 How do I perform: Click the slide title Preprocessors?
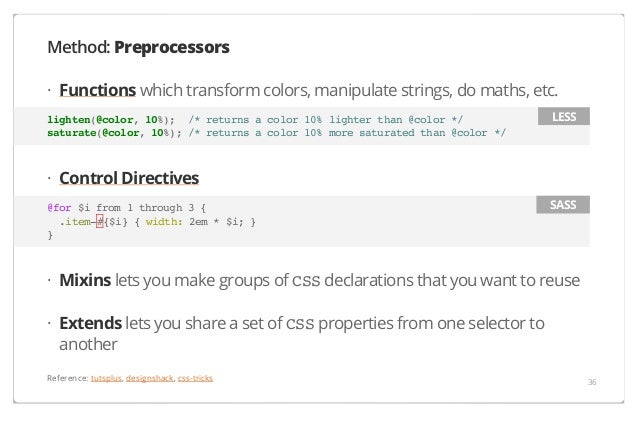(x=172, y=48)
